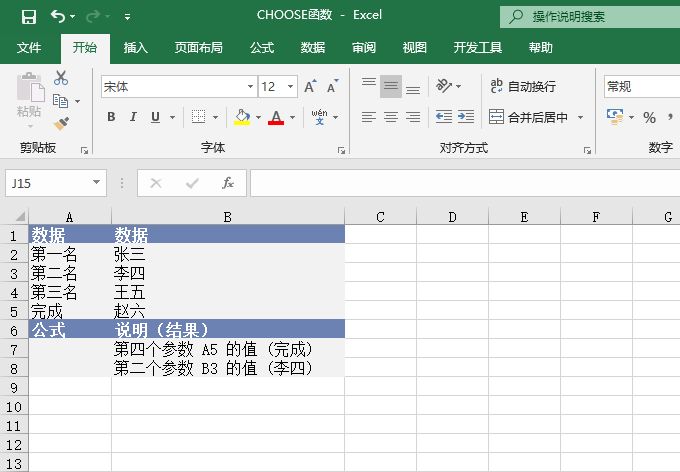Viewport: 680px width, 472px height.
Task: Expand the font size dropdown
Action: pyautogui.click(x=290, y=87)
